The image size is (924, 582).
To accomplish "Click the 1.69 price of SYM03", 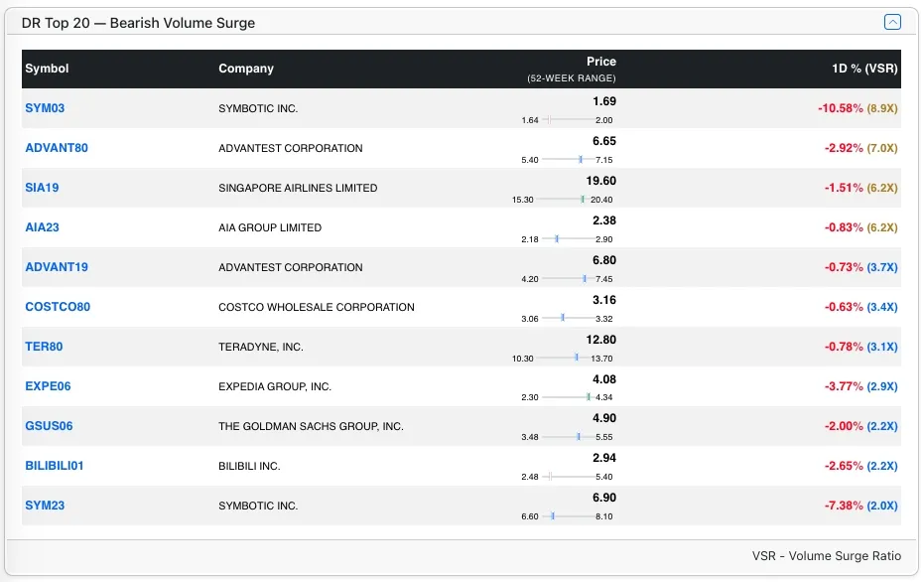I will coord(604,101).
